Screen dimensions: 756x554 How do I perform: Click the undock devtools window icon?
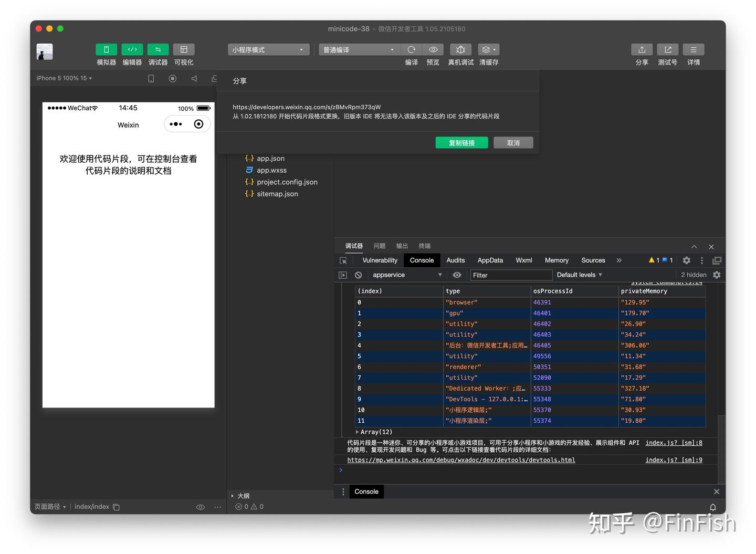click(x=717, y=260)
